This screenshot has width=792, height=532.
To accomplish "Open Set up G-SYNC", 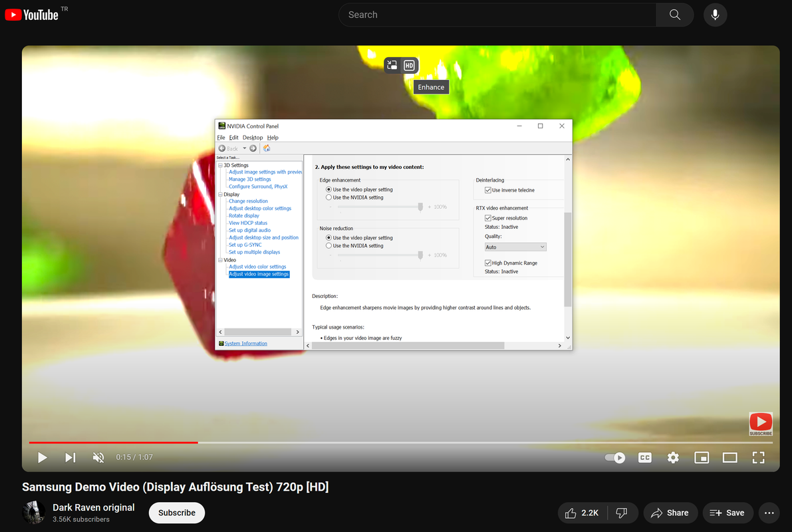I will [245, 245].
